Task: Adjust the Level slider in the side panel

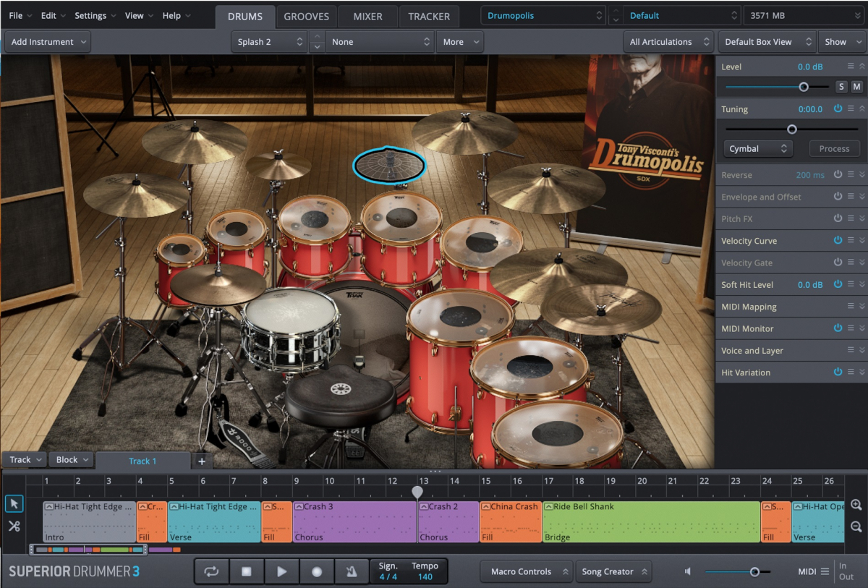Action: tap(803, 87)
